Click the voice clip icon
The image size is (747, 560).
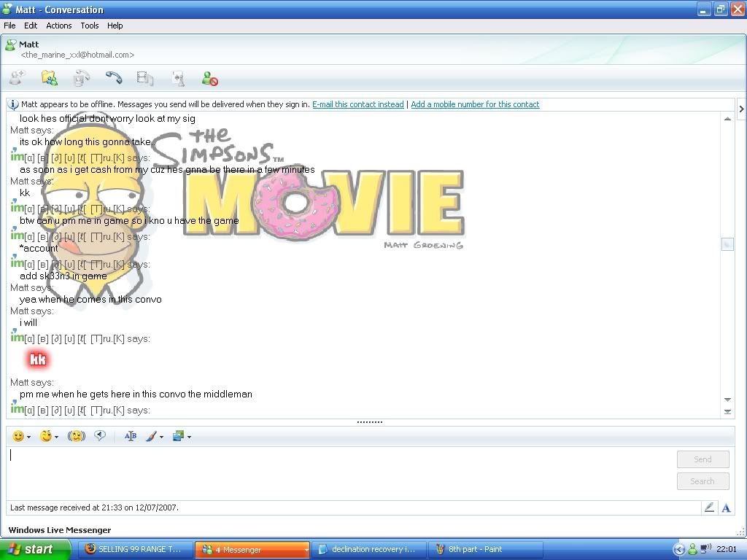101,436
